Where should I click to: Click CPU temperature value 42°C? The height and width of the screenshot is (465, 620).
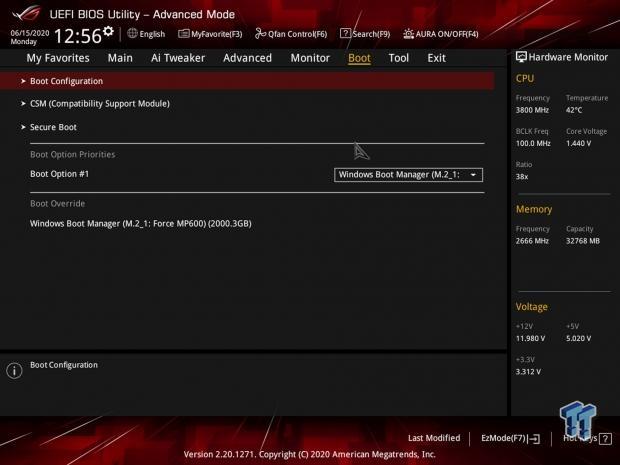[574, 110]
